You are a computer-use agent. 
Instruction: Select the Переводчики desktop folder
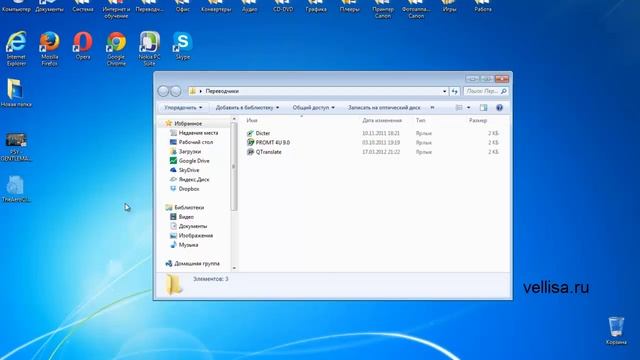click(x=149, y=6)
